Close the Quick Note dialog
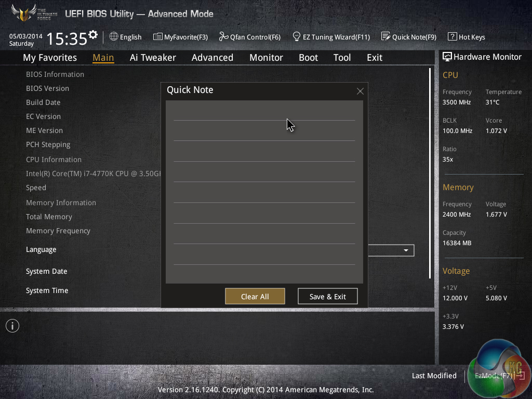This screenshot has height=399, width=532. (360, 91)
